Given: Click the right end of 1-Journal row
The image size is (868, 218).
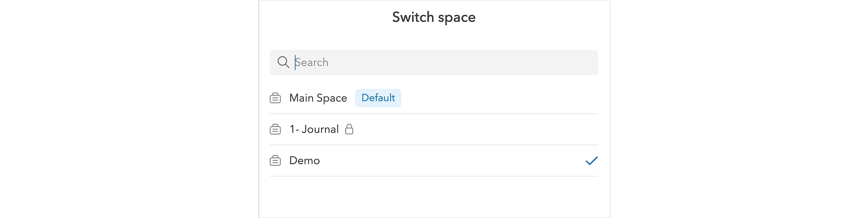Looking at the screenshot, I should [582, 129].
